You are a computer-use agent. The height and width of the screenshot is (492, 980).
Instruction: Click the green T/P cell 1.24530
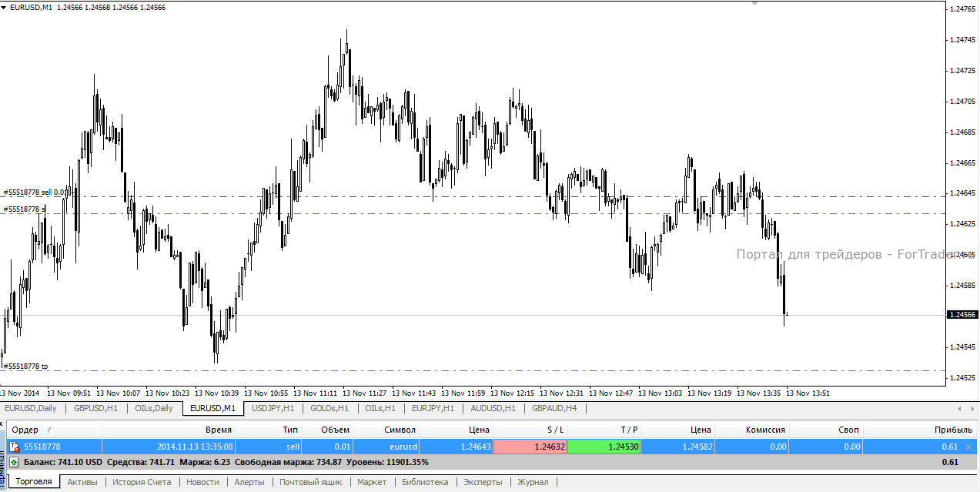point(604,447)
